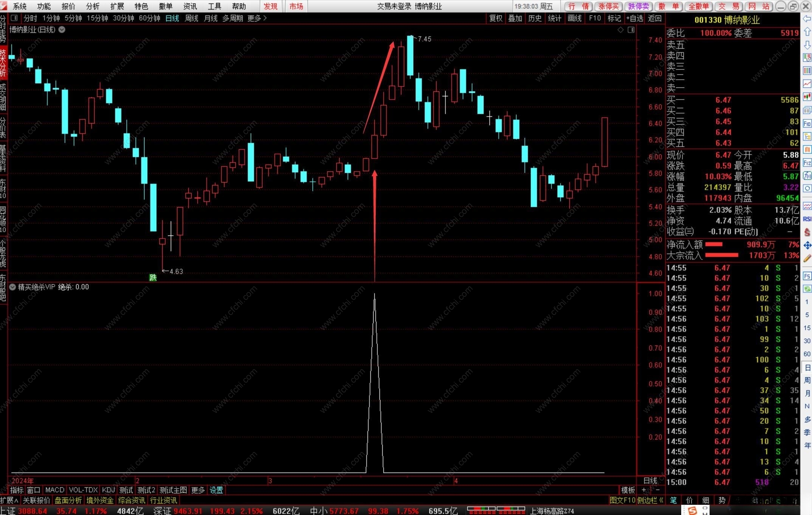This screenshot has height=515, width=812.
Task: Toggle the side panel icon at chart top-right
Action: click(631, 30)
